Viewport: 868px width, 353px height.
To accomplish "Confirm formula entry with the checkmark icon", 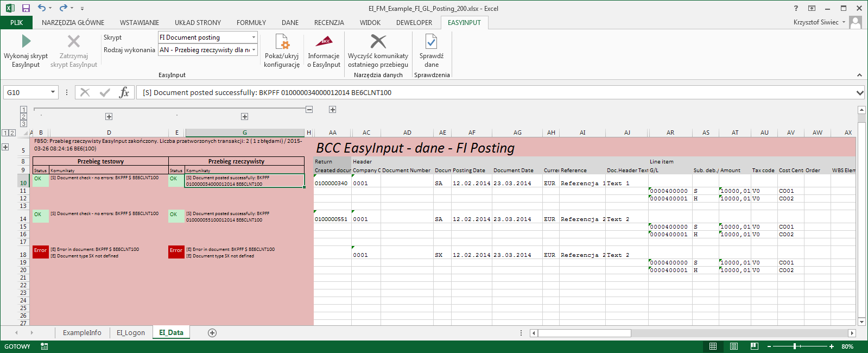I will click(x=105, y=92).
